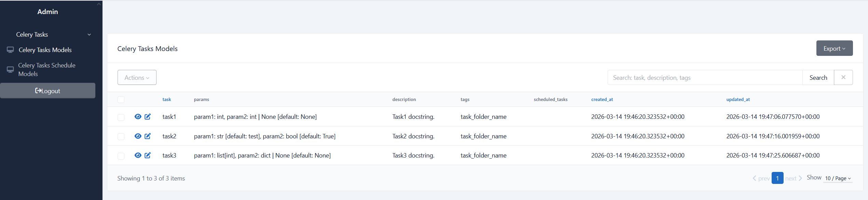Open the Actions dropdown

pos(137,77)
